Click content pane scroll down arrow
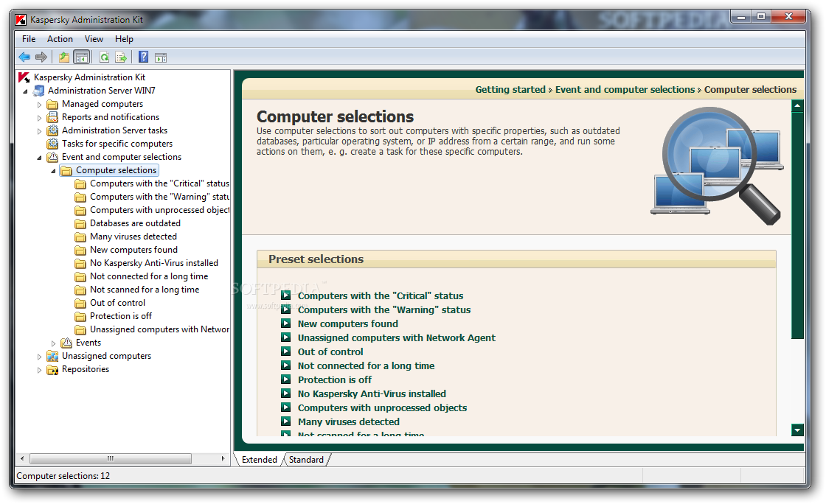This screenshot has height=504, width=826. coord(797,430)
